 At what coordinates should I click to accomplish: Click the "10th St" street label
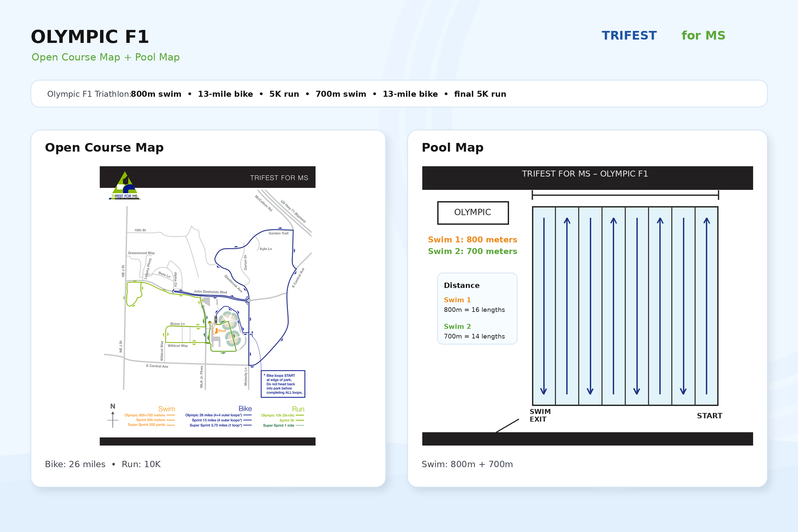[x=140, y=230]
